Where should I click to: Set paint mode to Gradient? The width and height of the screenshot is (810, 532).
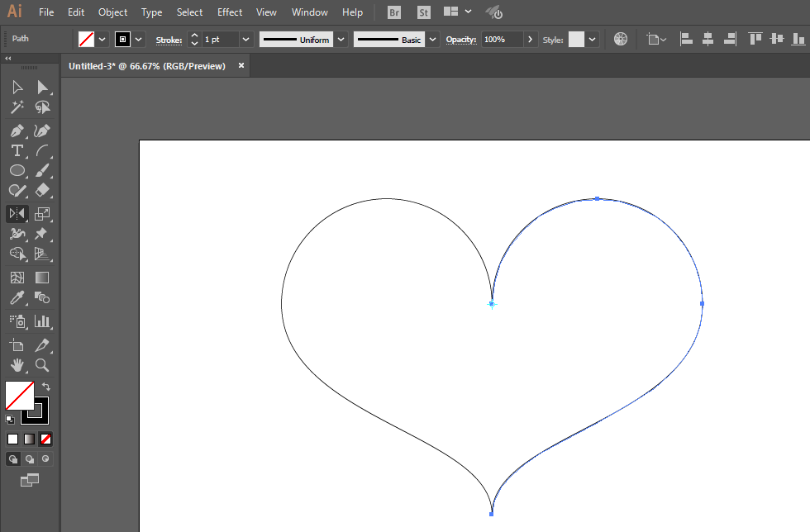[30, 439]
